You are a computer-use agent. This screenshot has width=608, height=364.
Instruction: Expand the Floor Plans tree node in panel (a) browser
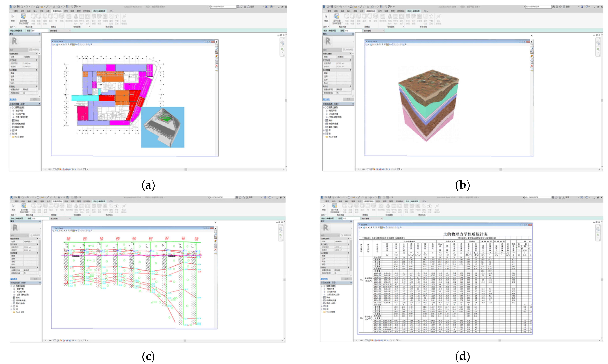[13, 111]
